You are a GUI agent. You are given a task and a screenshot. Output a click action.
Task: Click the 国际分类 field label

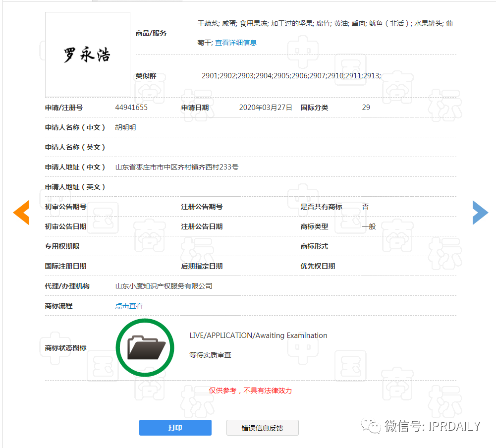tap(314, 108)
